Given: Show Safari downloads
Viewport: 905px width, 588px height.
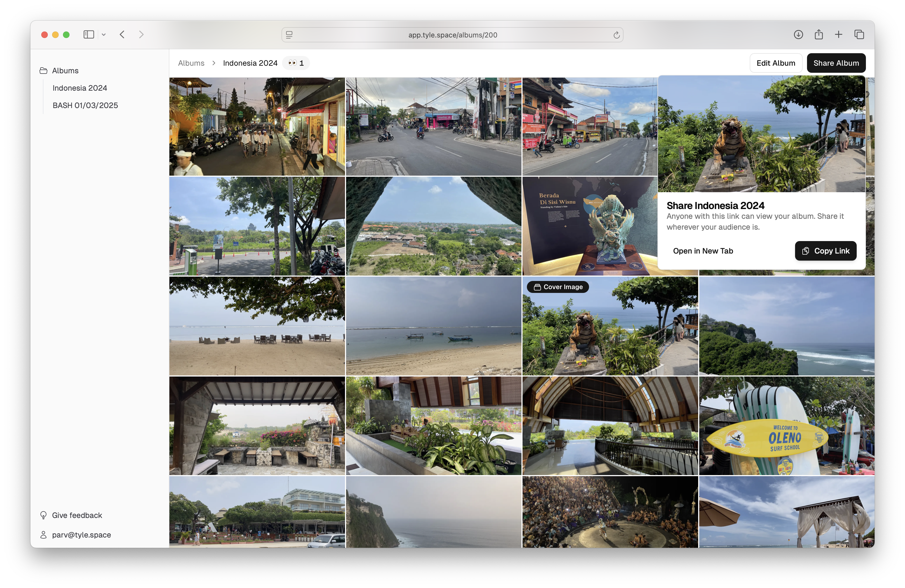Looking at the screenshot, I should (798, 34).
